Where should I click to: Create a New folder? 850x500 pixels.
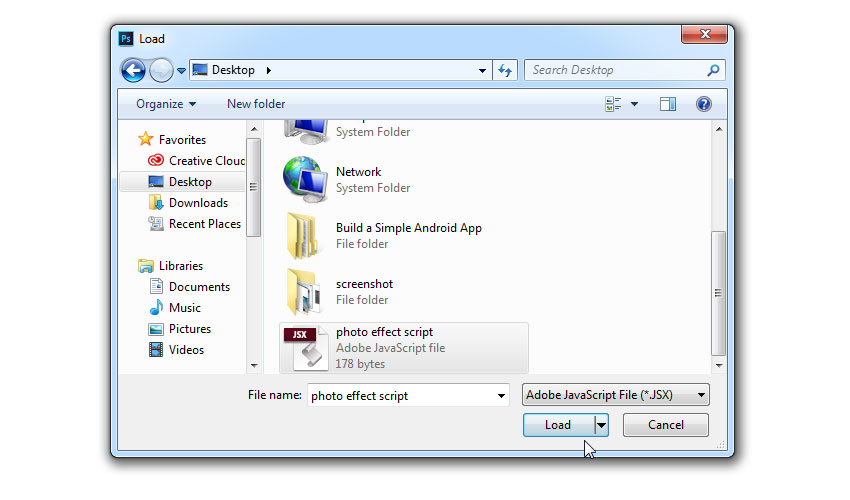256,104
